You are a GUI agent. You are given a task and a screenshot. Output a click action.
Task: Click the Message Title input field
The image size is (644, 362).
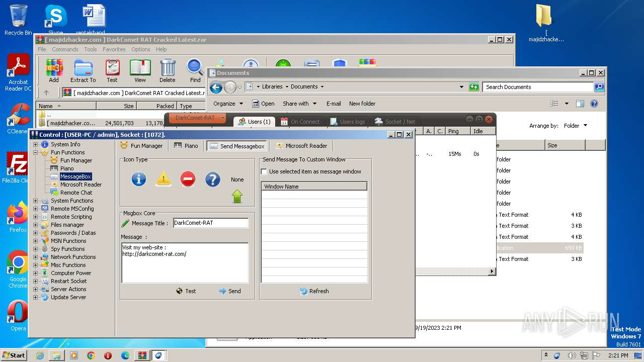pos(211,223)
